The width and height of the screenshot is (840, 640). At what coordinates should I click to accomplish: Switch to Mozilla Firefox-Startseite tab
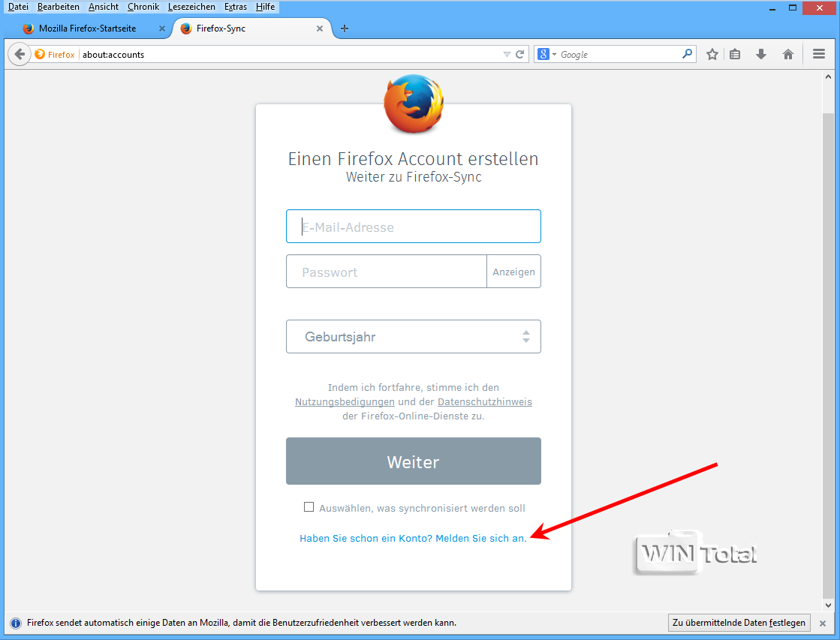88,29
